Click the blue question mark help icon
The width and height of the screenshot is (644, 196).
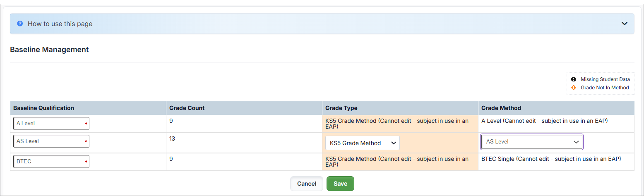coord(20,24)
